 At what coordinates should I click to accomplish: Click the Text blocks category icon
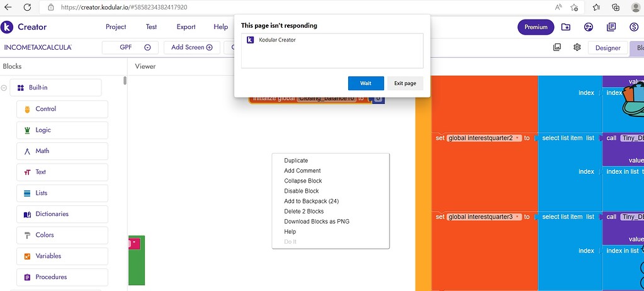(x=28, y=172)
